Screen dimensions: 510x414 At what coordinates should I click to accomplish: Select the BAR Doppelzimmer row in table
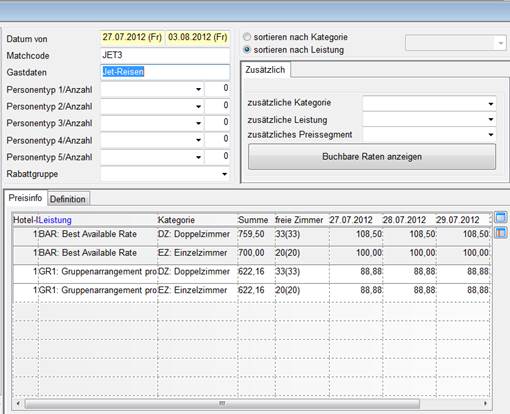point(252,234)
